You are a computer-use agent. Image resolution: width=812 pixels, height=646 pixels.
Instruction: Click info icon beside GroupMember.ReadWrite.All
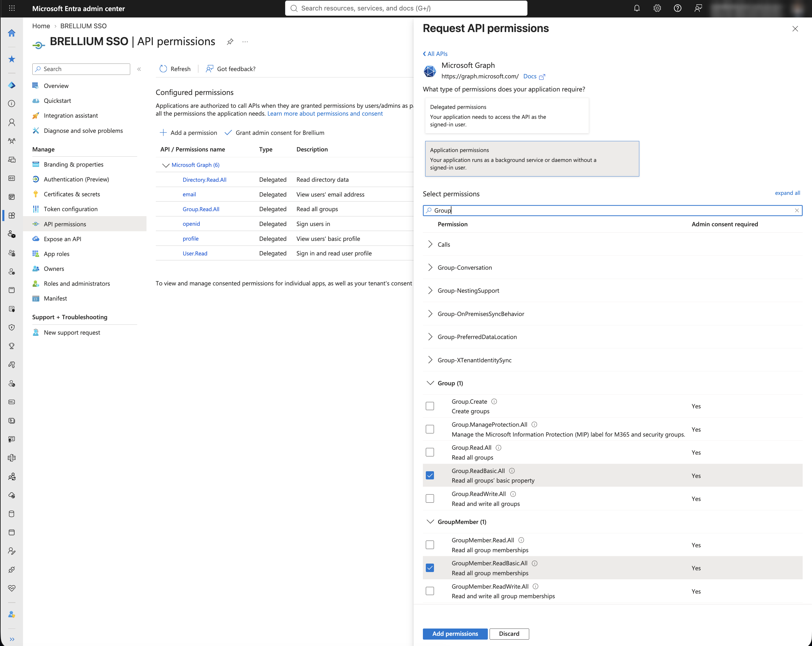coord(536,587)
